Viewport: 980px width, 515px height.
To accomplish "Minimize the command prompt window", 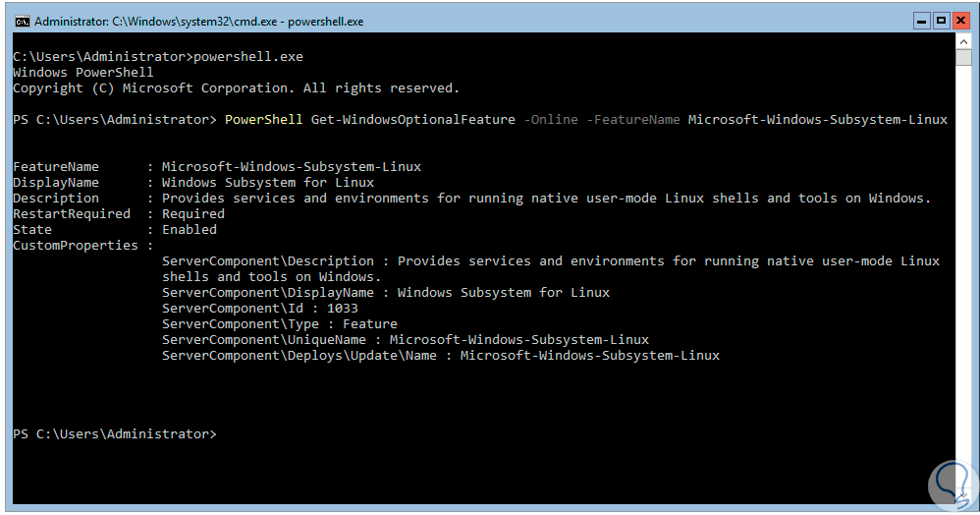I will [x=920, y=20].
